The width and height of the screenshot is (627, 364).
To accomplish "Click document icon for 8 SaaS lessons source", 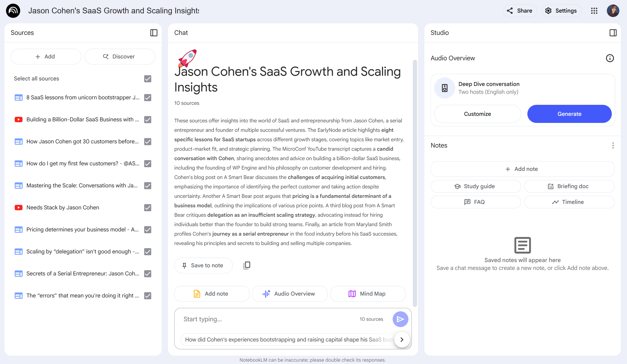I will pyautogui.click(x=18, y=97).
